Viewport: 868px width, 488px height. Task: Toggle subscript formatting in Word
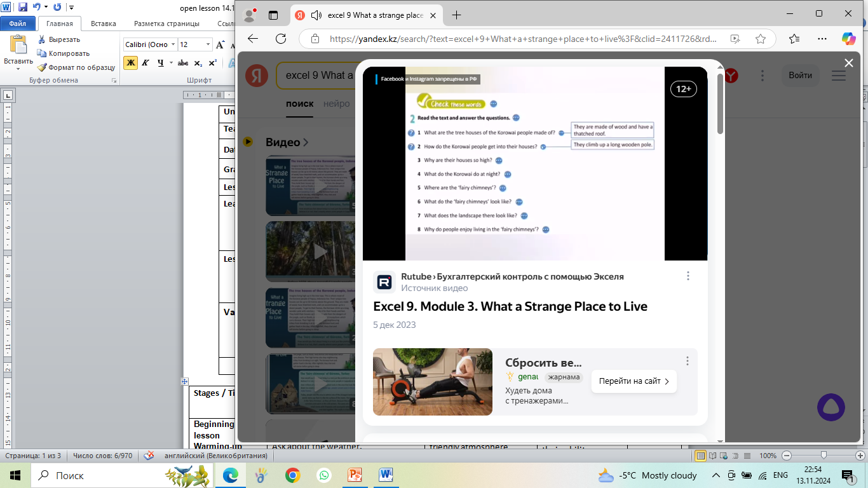coord(198,62)
